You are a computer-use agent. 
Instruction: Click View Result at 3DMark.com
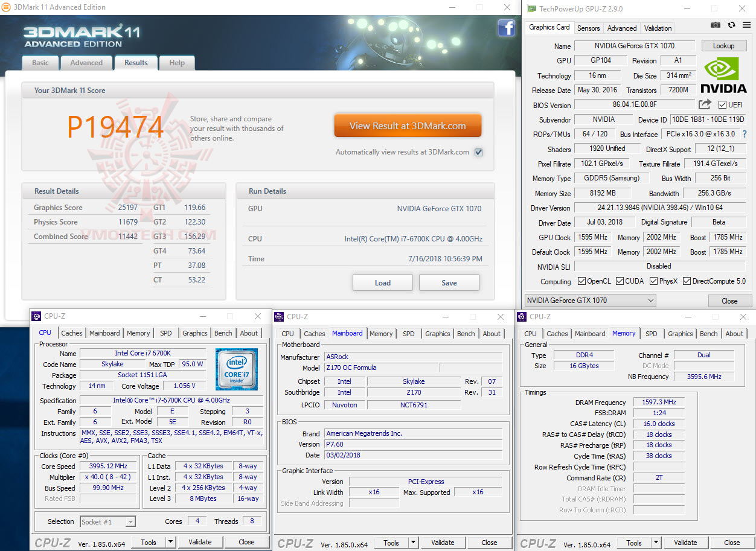coord(408,126)
